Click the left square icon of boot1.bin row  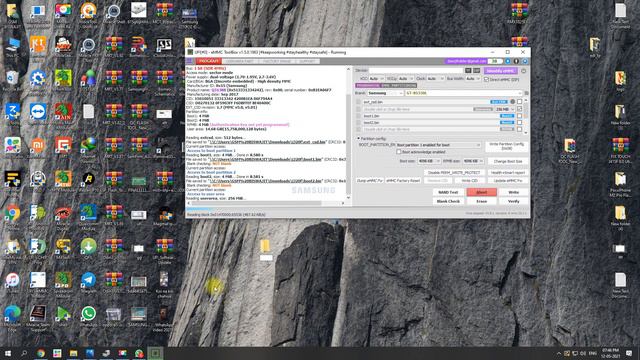[358, 116]
